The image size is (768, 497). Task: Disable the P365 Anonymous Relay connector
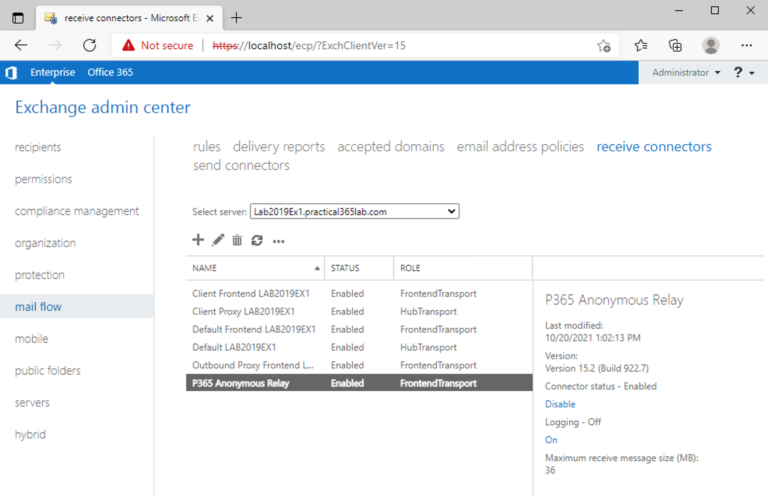[x=560, y=404]
